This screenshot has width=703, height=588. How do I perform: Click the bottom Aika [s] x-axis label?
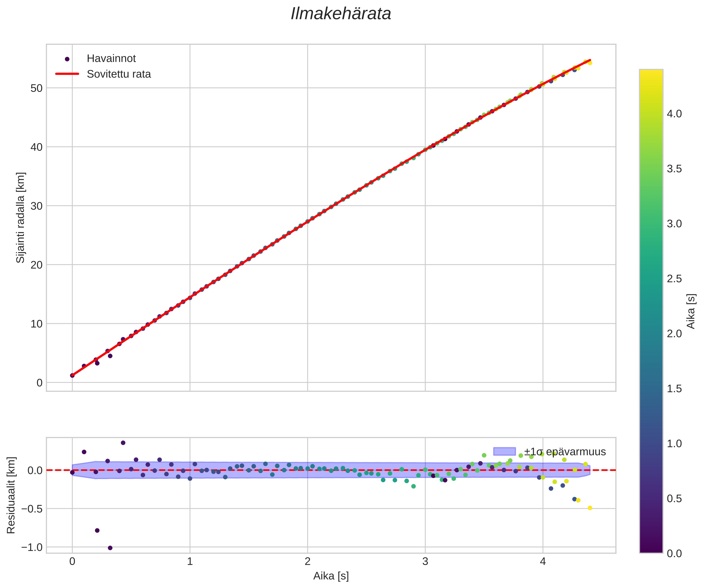point(331,576)
